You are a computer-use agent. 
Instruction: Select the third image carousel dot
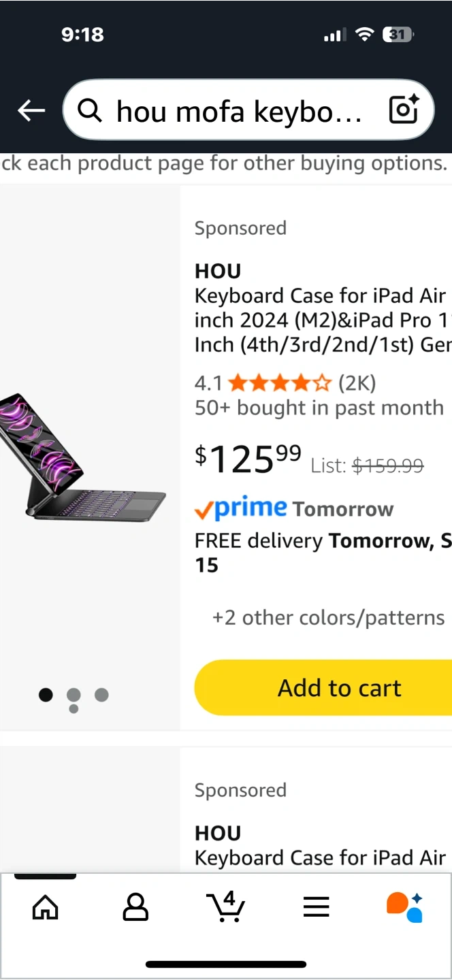(x=101, y=695)
